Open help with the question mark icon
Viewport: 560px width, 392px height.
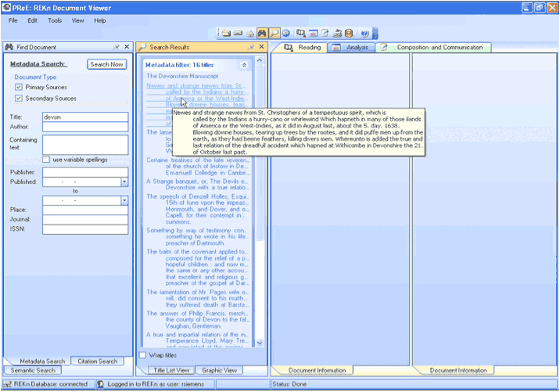[x=364, y=33]
